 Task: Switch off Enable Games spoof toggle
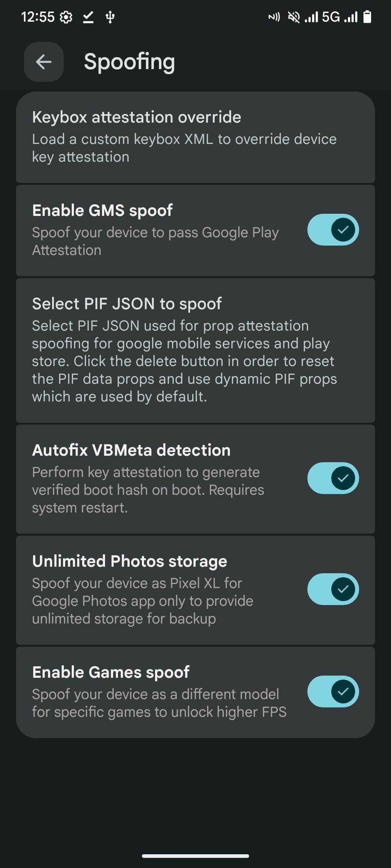click(333, 692)
